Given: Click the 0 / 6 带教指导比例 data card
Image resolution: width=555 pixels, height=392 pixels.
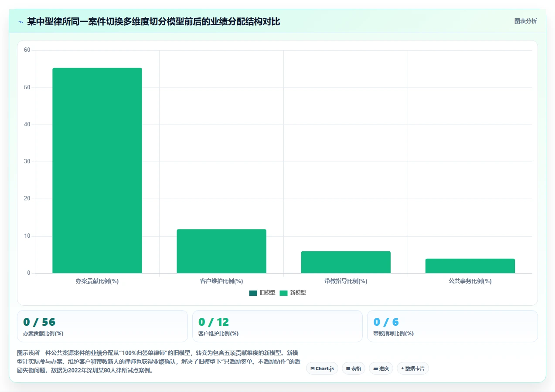Looking at the screenshot, I should pyautogui.click(x=453, y=326).
